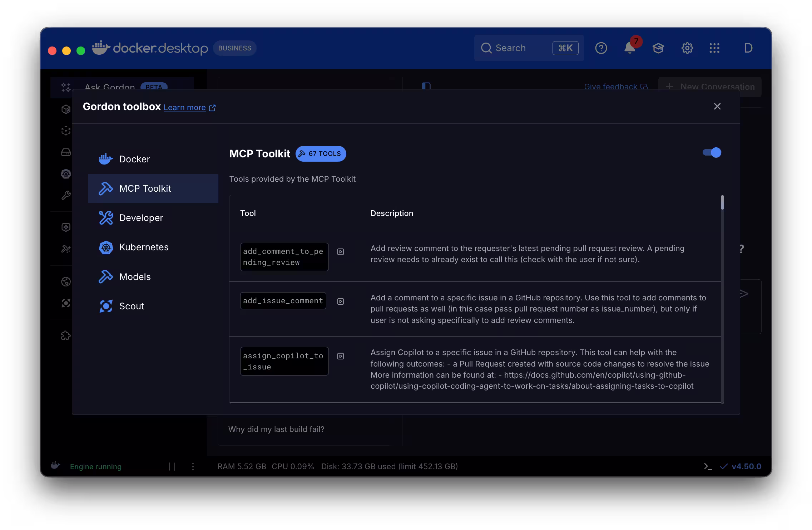Image resolution: width=812 pixels, height=530 pixels.
Task: Run the add_issue_comment tool
Action: tap(340, 301)
